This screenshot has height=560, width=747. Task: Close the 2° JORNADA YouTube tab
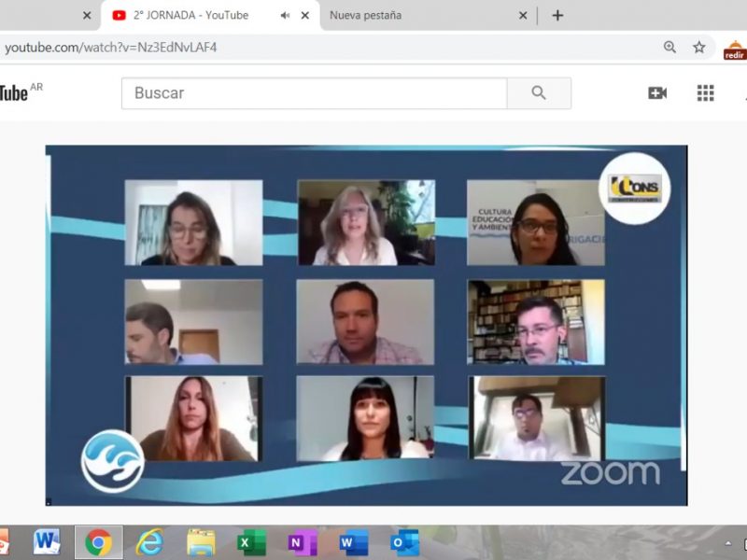click(x=304, y=15)
